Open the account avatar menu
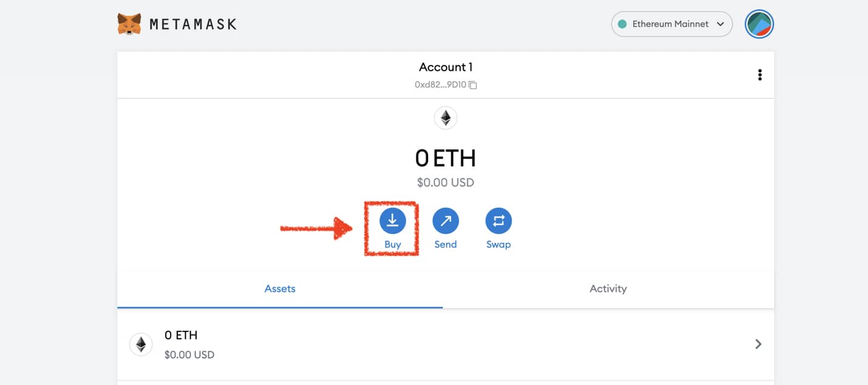The height and width of the screenshot is (385, 868). point(759,24)
